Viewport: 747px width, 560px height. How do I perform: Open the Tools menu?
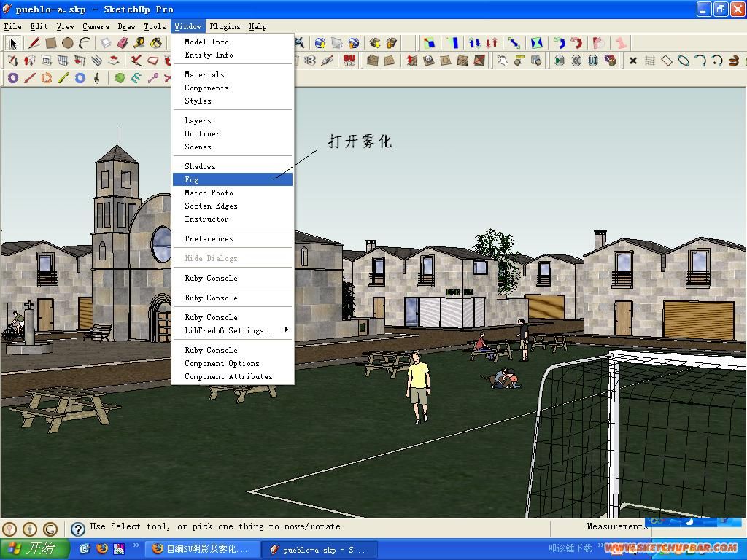pyautogui.click(x=155, y=27)
